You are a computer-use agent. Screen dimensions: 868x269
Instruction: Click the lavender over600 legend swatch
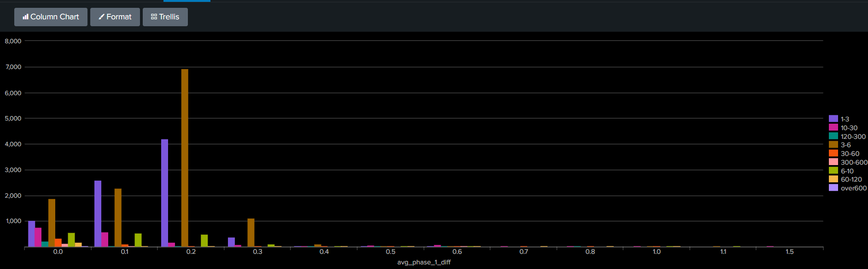point(833,188)
